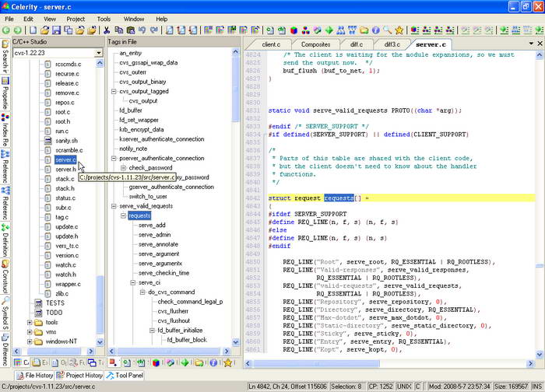Click the green Back navigation arrow
Screen dimensions: 545x392
click(6, 30)
